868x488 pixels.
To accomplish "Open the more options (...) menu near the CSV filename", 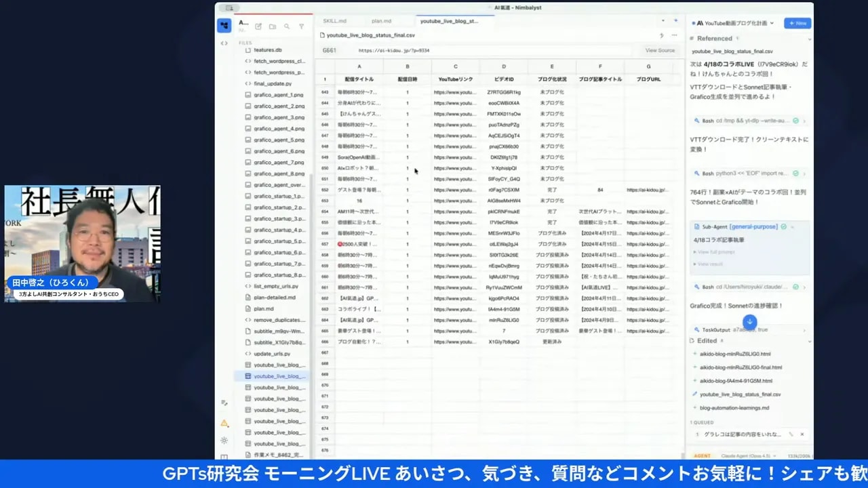I will [674, 35].
